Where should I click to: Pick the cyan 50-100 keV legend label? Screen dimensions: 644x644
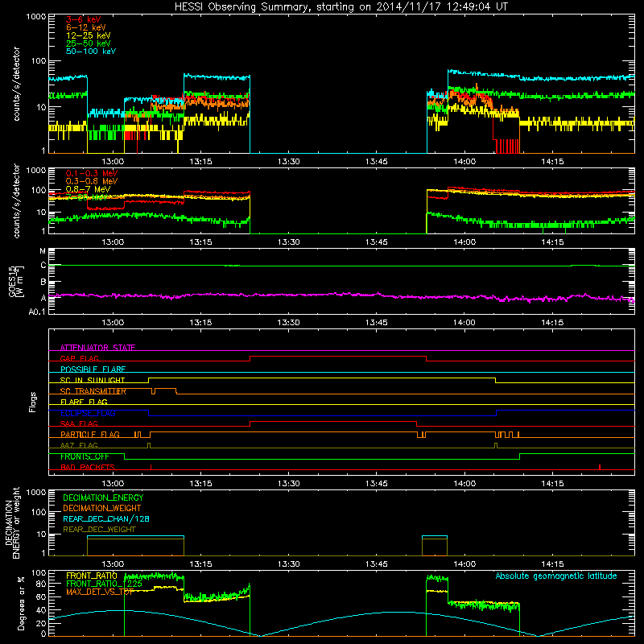(x=90, y=52)
